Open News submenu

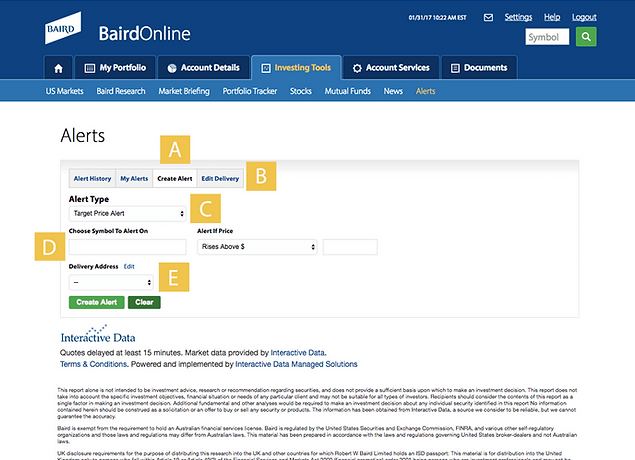click(393, 91)
